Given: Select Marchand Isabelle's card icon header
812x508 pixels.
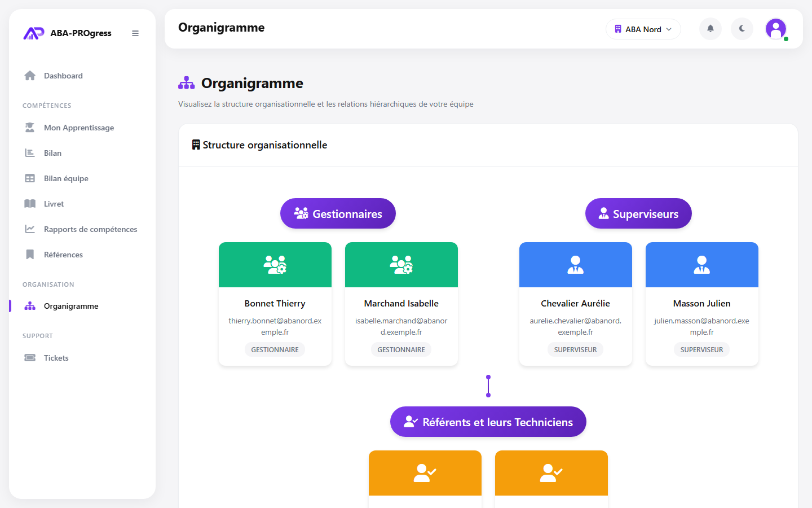Looking at the screenshot, I should coord(401,265).
